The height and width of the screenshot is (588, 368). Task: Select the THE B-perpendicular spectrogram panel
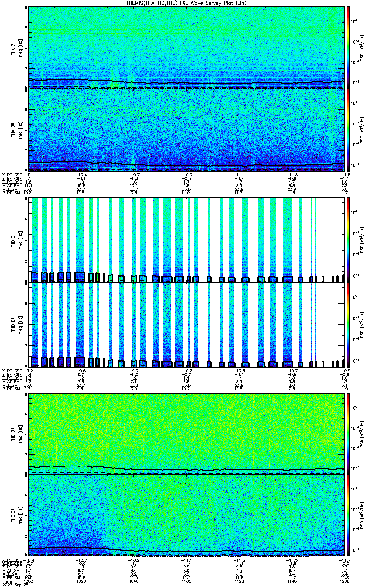pyautogui.click(x=187, y=434)
